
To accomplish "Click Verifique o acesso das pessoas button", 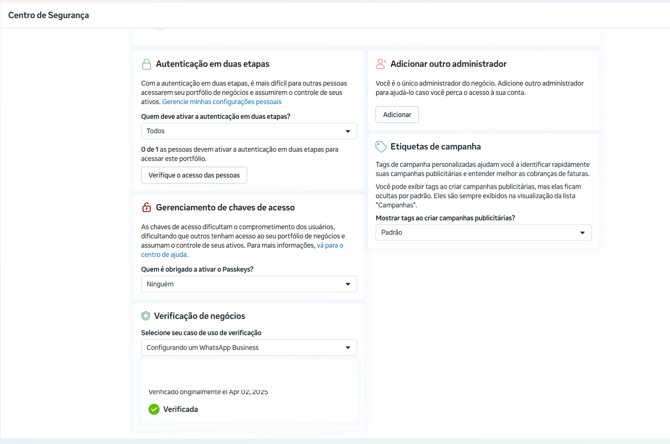I will click(194, 175).
